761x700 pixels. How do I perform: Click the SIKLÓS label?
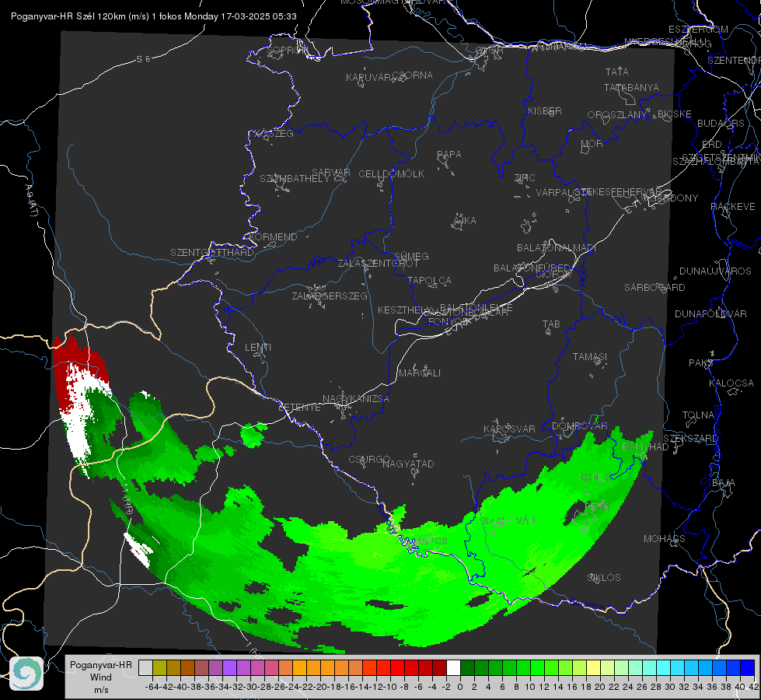[604, 578]
